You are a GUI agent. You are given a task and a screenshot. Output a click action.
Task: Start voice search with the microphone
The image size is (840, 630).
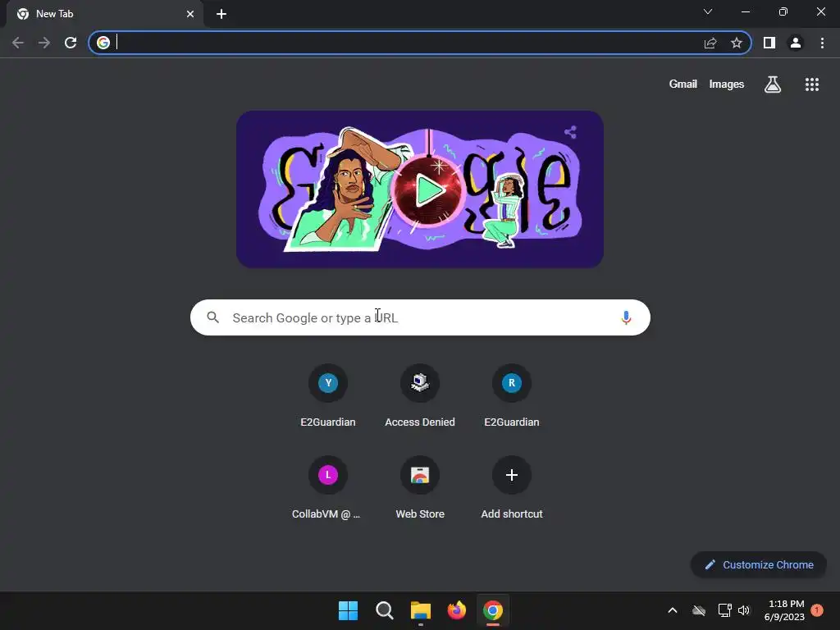(626, 317)
